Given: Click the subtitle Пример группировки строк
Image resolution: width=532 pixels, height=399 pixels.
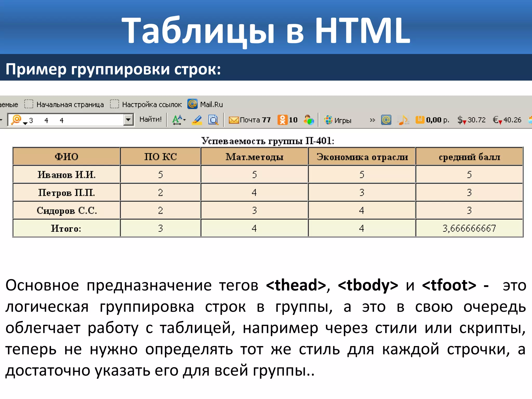Looking at the screenshot, I should [x=113, y=69].
